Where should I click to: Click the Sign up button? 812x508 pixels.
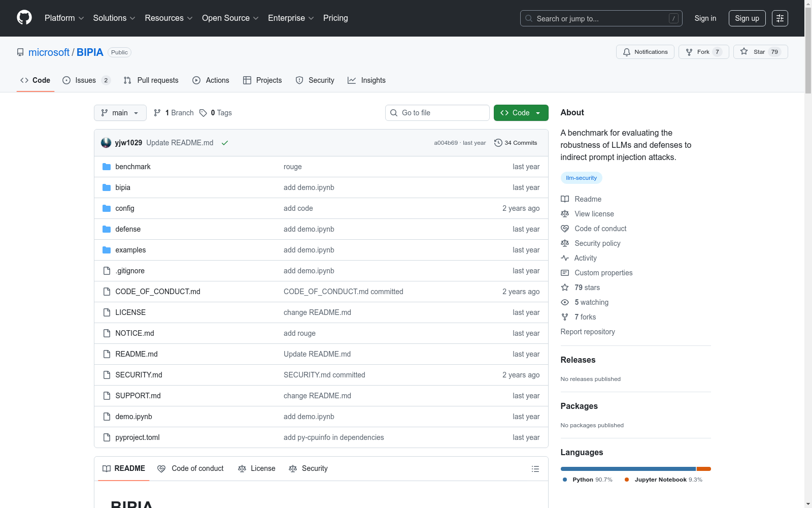[x=747, y=18]
